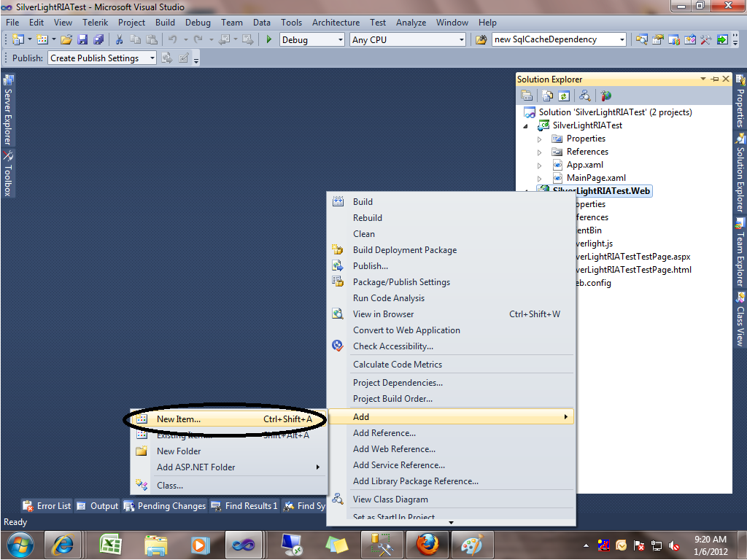Open Properties from Solution Explorer toolbar
The width and height of the screenshot is (747, 560).
(527, 96)
